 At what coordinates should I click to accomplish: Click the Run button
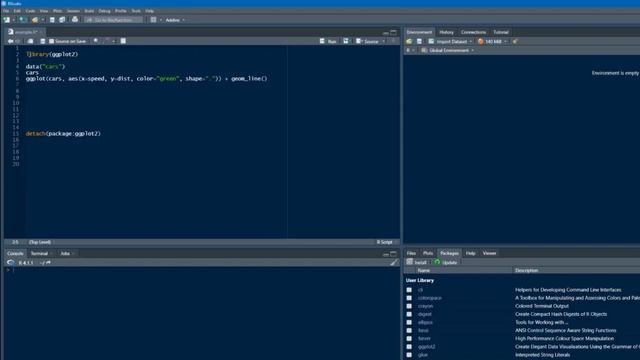point(329,42)
